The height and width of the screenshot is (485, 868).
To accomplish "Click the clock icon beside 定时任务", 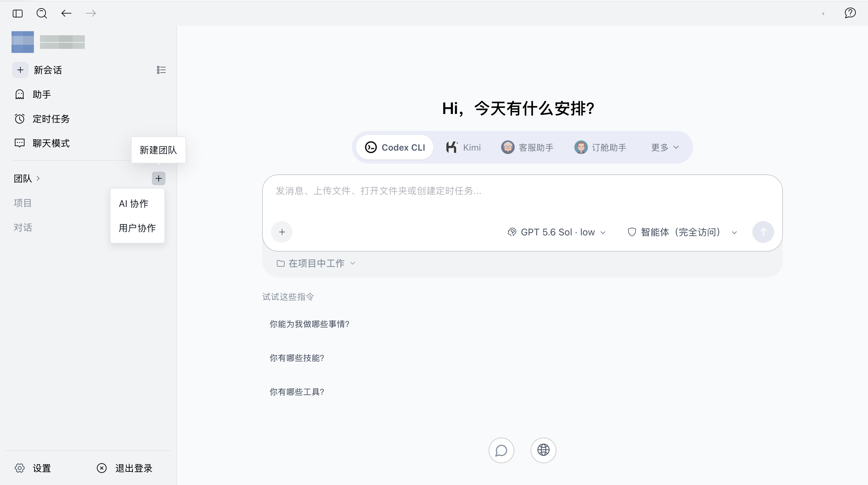I will [x=20, y=119].
